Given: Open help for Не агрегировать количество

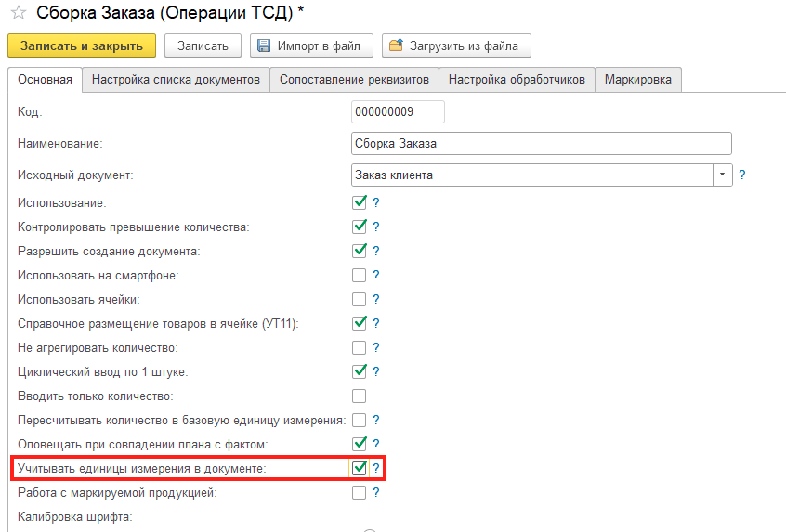Looking at the screenshot, I should pos(376,347).
